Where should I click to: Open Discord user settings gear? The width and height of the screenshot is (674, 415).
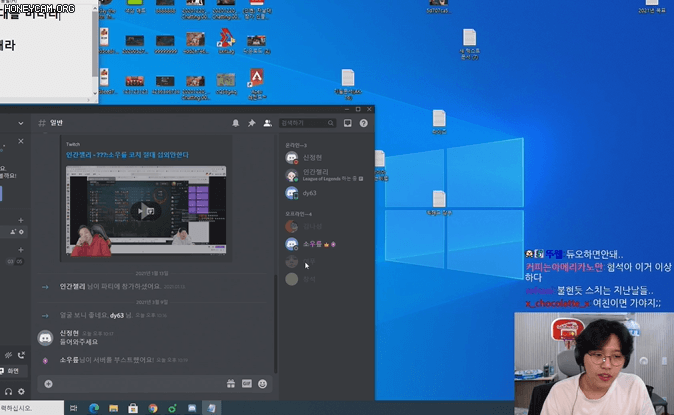pyautogui.click(x=21, y=391)
